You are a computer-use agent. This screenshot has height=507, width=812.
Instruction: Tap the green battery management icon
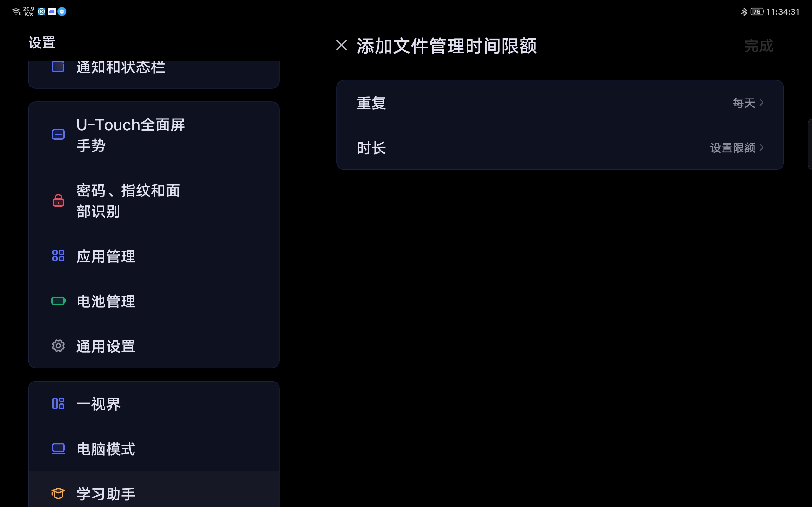coord(59,301)
